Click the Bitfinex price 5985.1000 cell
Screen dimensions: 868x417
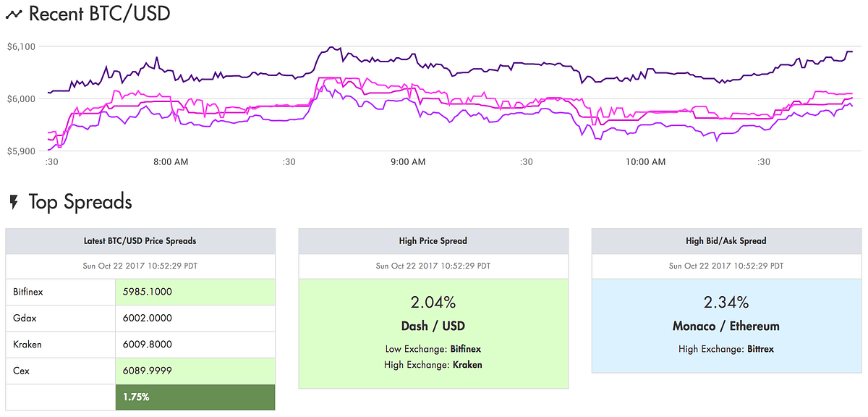[x=195, y=292]
